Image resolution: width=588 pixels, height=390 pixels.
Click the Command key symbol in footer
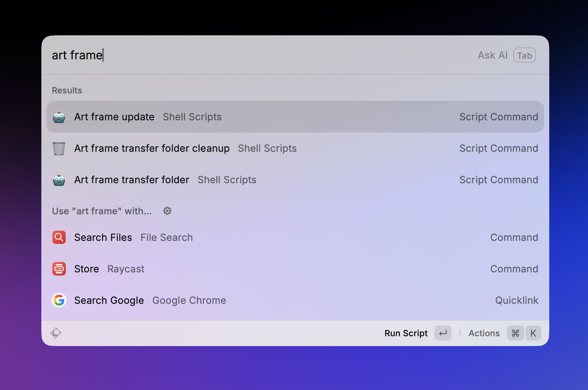click(515, 333)
